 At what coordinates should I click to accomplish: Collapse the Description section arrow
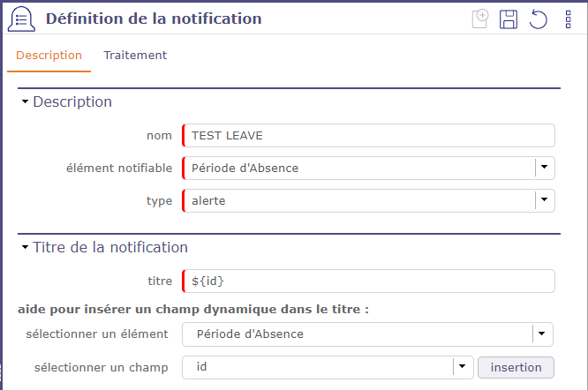point(25,102)
